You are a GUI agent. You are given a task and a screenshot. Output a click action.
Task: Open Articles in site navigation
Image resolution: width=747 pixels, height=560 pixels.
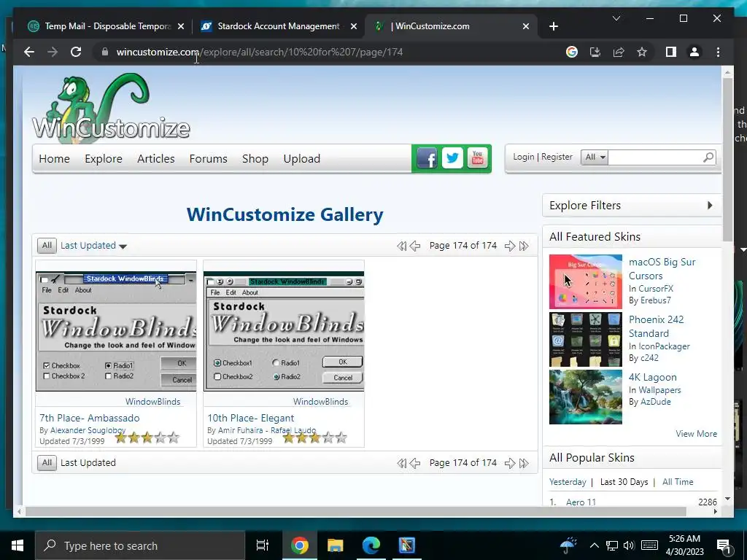[x=156, y=158]
